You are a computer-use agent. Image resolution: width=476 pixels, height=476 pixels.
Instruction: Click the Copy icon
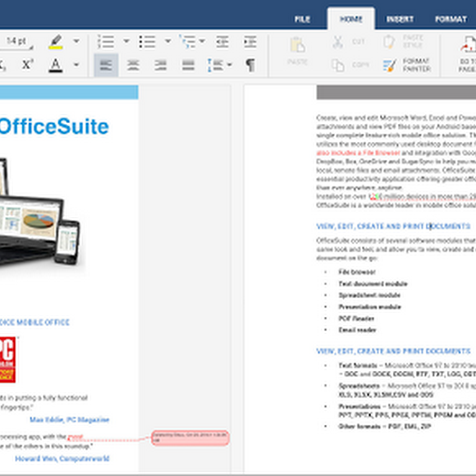[x=337, y=65]
